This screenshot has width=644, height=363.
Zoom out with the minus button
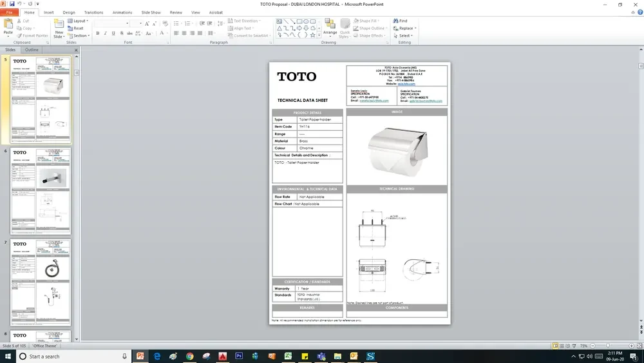pyautogui.click(x=592, y=346)
